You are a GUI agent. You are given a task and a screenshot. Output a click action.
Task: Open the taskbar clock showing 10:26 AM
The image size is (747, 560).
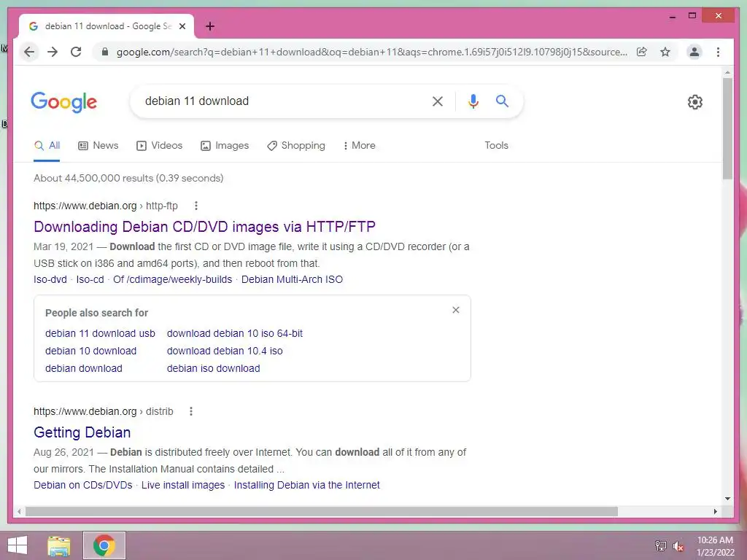(x=715, y=546)
